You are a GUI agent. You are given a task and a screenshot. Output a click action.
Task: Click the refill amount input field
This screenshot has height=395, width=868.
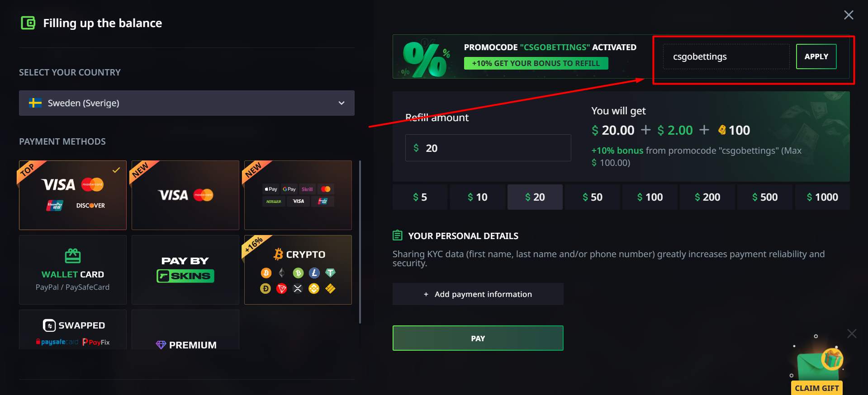click(x=488, y=148)
